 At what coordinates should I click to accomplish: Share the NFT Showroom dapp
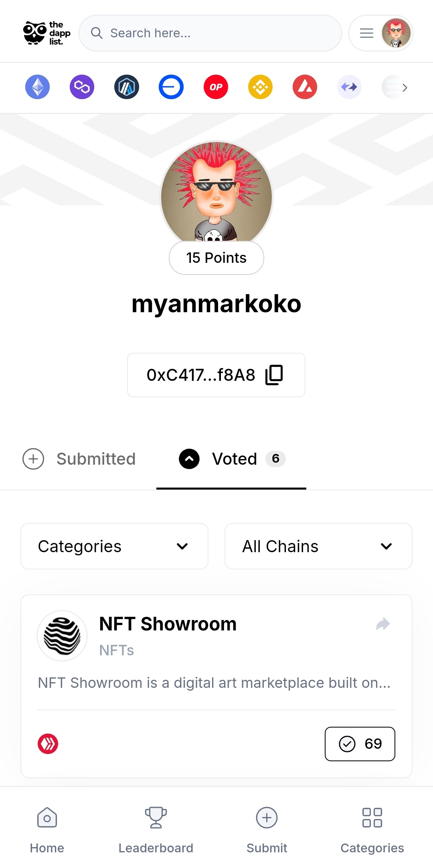tap(383, 624)
